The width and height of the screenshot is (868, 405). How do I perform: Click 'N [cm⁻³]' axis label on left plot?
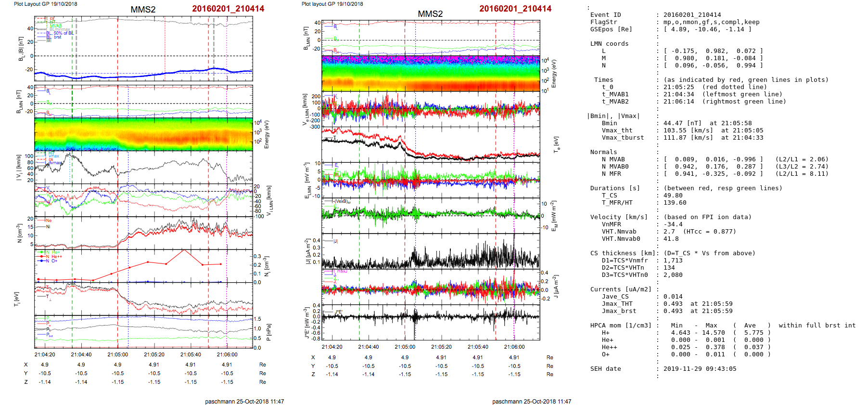pos(20,233)
